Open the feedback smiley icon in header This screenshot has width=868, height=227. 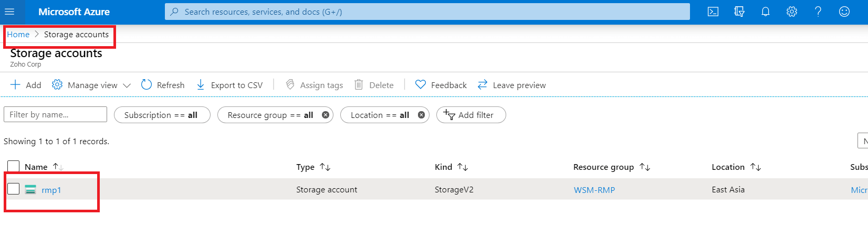tap(844, 12)
